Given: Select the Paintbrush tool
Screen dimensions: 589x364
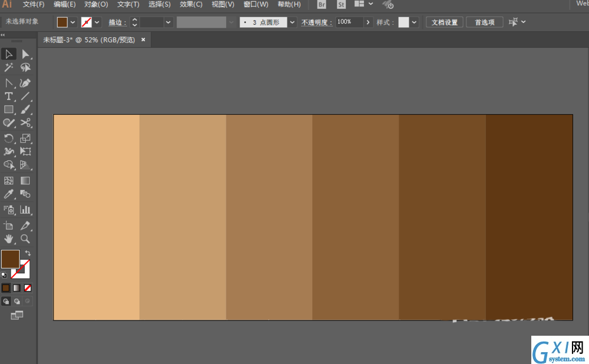Looking at the screenshot, I should pyautogui.click(x=25, y=110).
